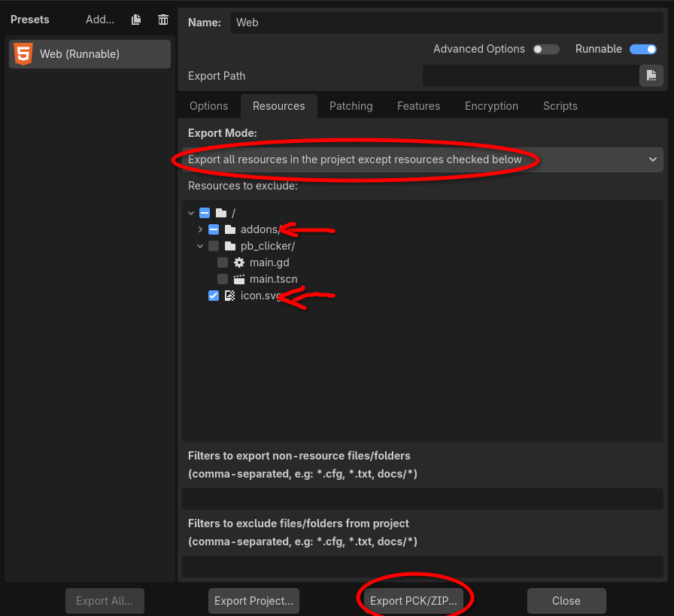Close the export dialog
Image resolution: width=674 pixels, height=616 pixels.
click(566, 601)
